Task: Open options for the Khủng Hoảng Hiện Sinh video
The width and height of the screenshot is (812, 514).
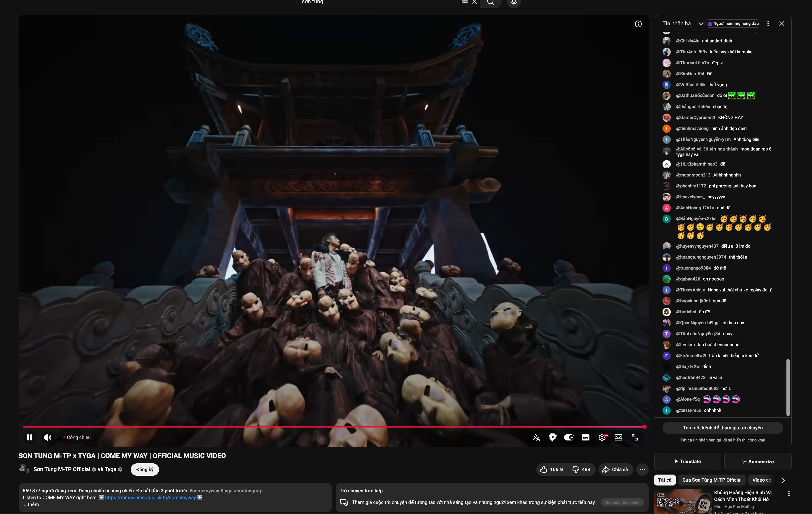Action: [x=789, y=493]
